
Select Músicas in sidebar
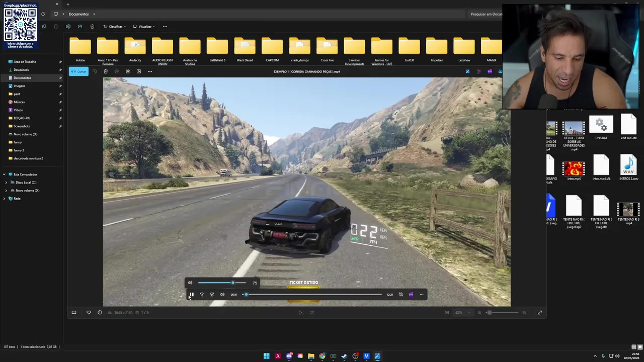point(19,102)
